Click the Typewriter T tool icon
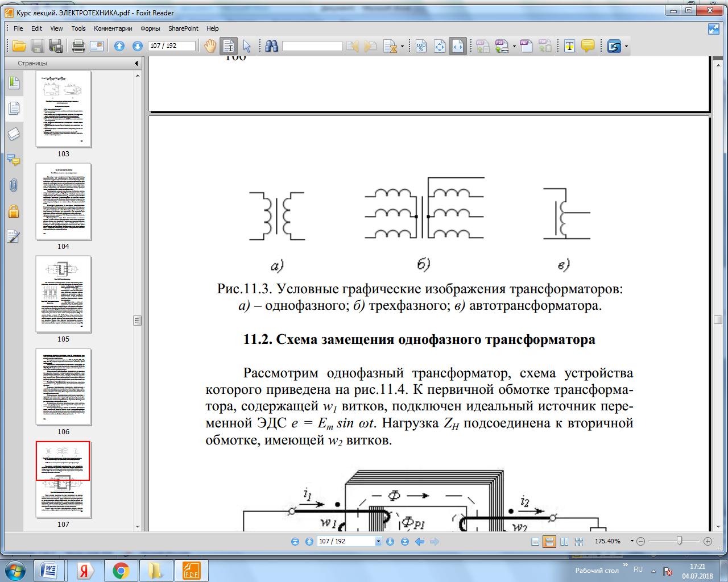 [x=569, y=46]
